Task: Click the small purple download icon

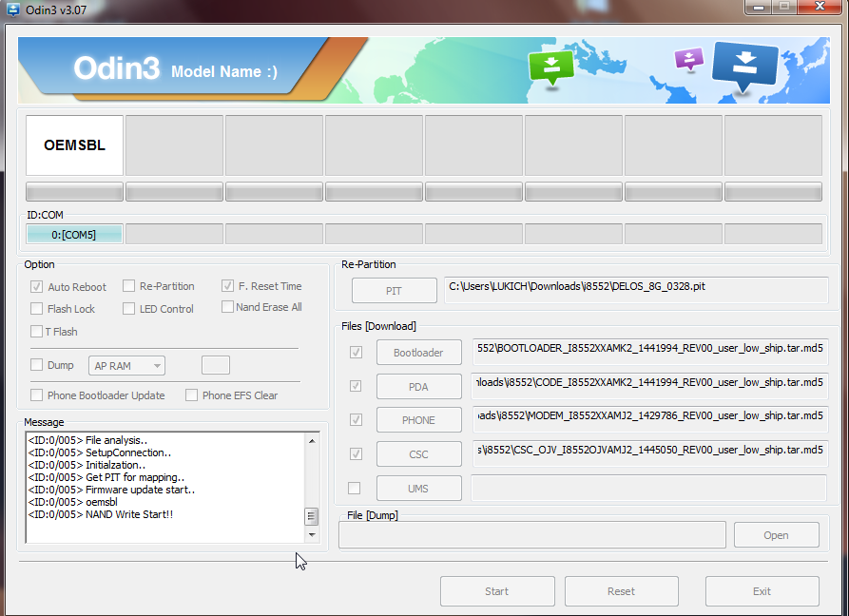Action: point(688,60)
